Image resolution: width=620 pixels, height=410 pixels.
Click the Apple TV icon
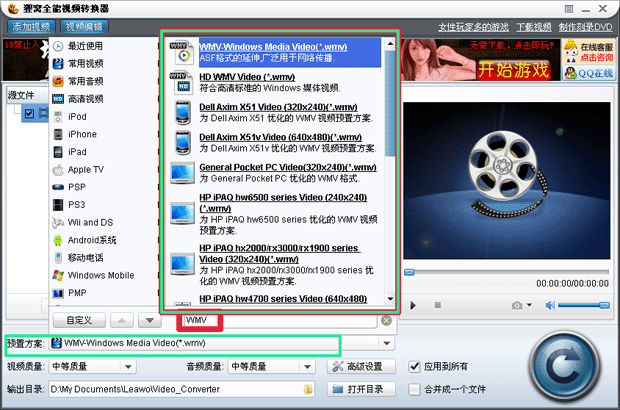[x=58, y=170]
